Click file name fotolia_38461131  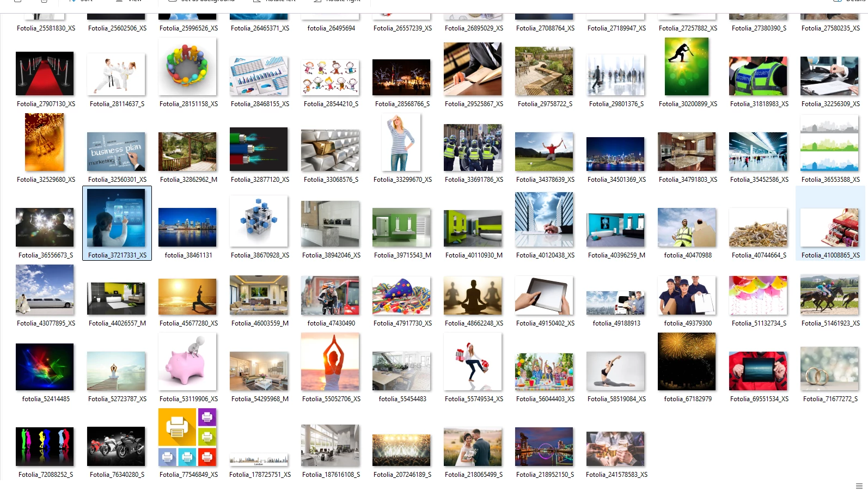coord(188,255)
